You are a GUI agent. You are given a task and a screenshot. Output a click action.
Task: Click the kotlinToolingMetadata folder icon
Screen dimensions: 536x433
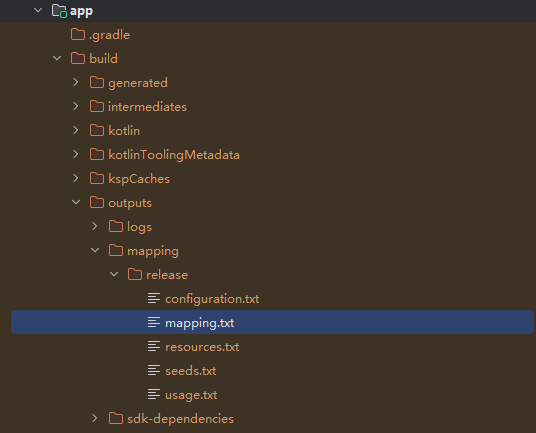97,154
